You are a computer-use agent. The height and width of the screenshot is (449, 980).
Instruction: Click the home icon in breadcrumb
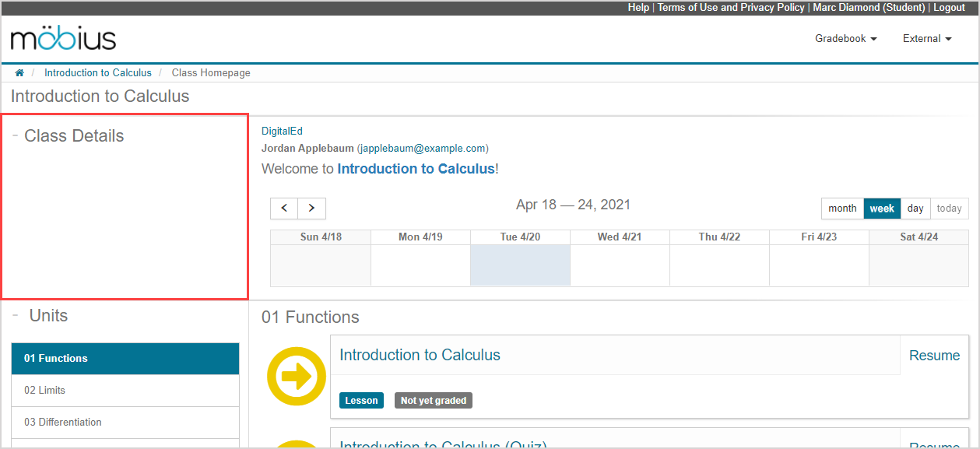pos(19,73)
